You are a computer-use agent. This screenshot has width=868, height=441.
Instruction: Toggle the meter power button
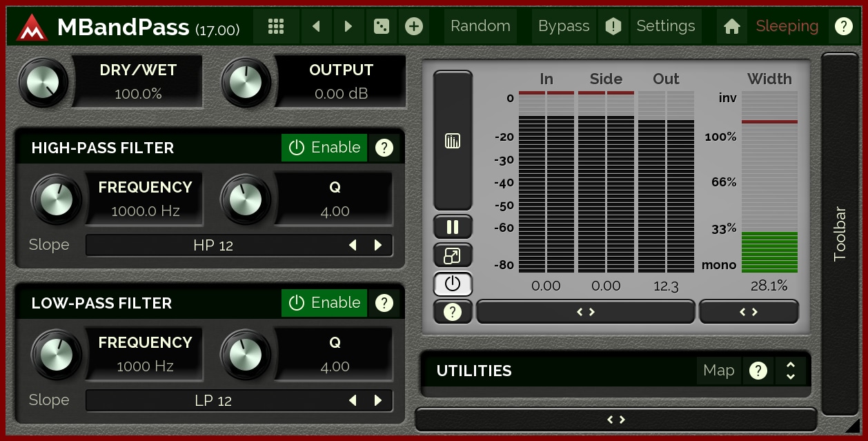(x=453, y=284)
